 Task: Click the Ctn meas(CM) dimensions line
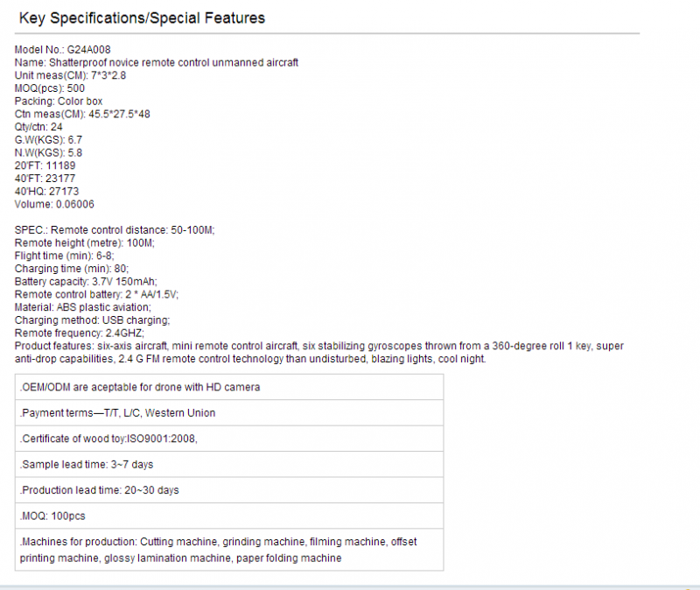(82, 115)
